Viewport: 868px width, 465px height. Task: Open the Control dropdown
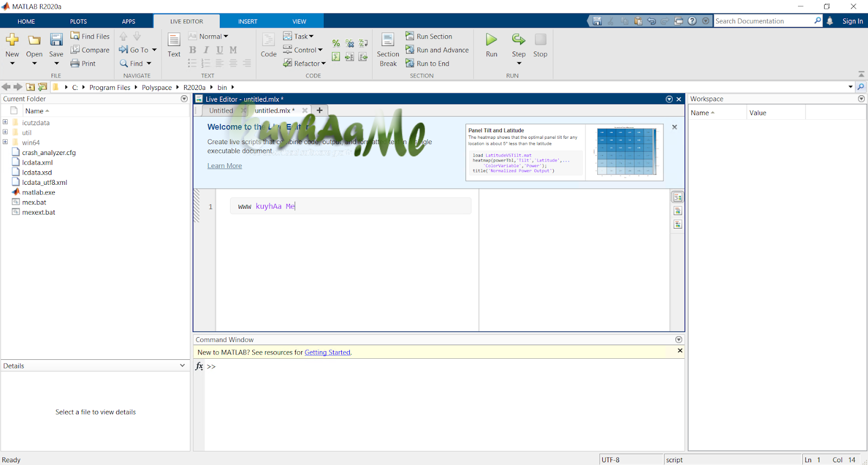click(303, 50)
